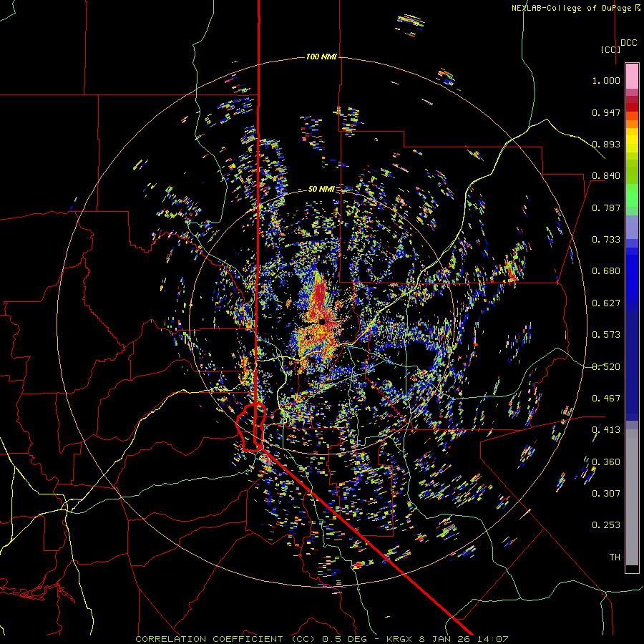Click the 0.893 legend value

click(x=606, y=144)
